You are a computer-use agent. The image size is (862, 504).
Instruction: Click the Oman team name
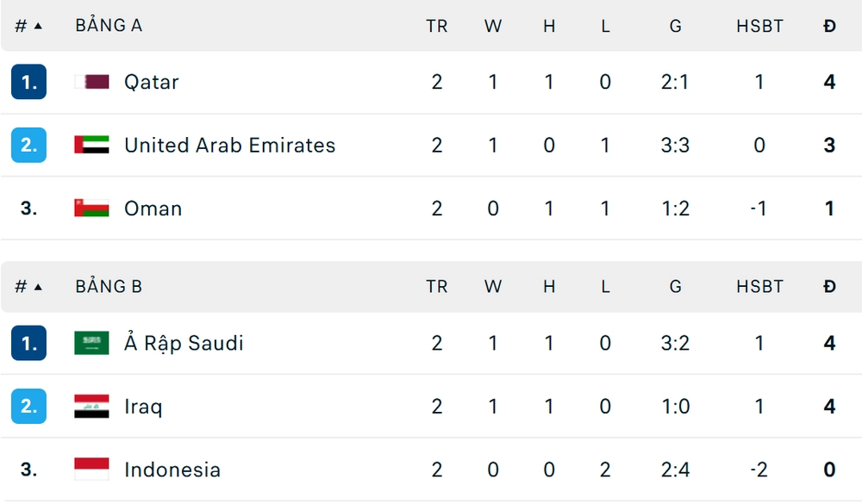pyautogui.click(x=153, y=208)
